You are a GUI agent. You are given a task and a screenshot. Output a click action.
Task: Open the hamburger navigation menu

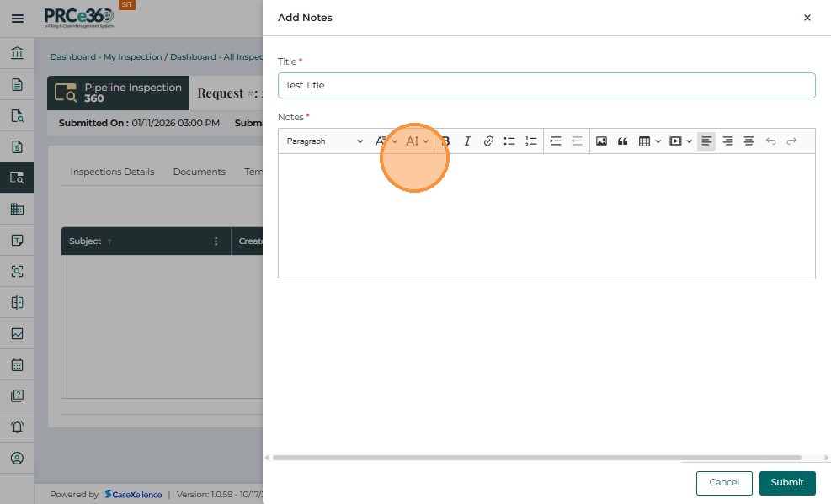tap(17, 19)
